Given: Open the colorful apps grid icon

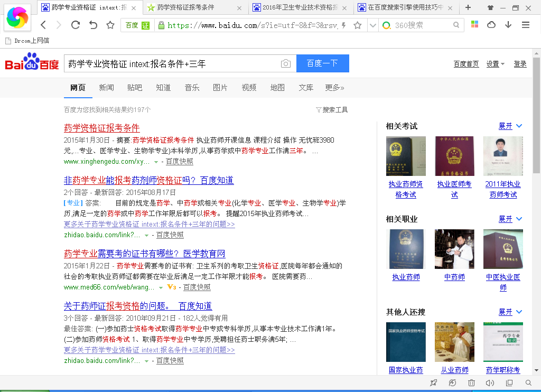Looking at the screenshot, I should coord(475,24).
